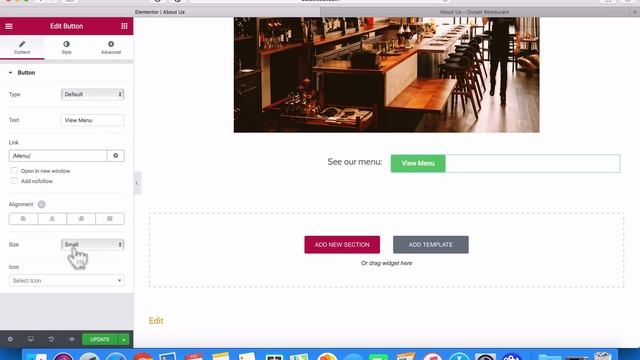Click the Icon label
The image size is (640, 360).
pyautogui.click(x=14, y=267)
